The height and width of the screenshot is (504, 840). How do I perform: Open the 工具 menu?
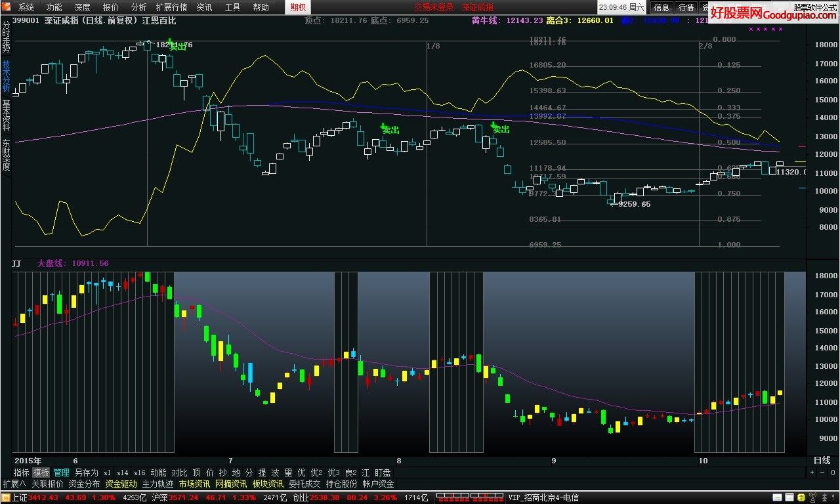(233, 7)
